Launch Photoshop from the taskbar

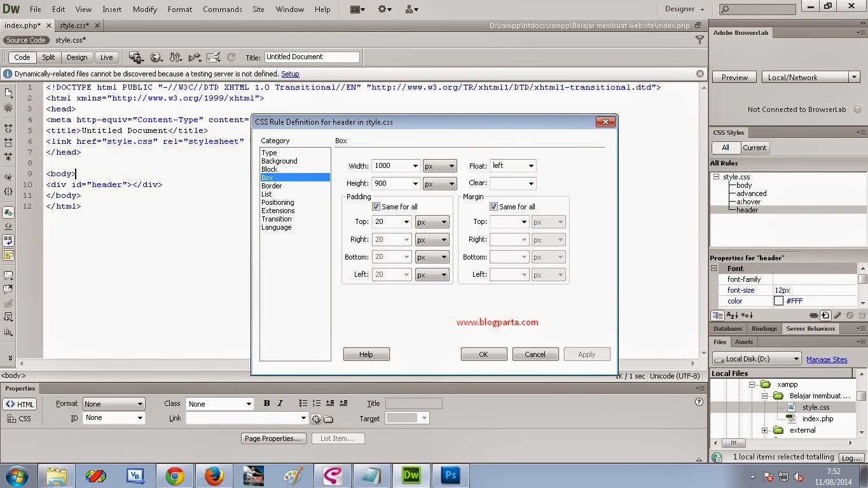[x=450, y=475]
